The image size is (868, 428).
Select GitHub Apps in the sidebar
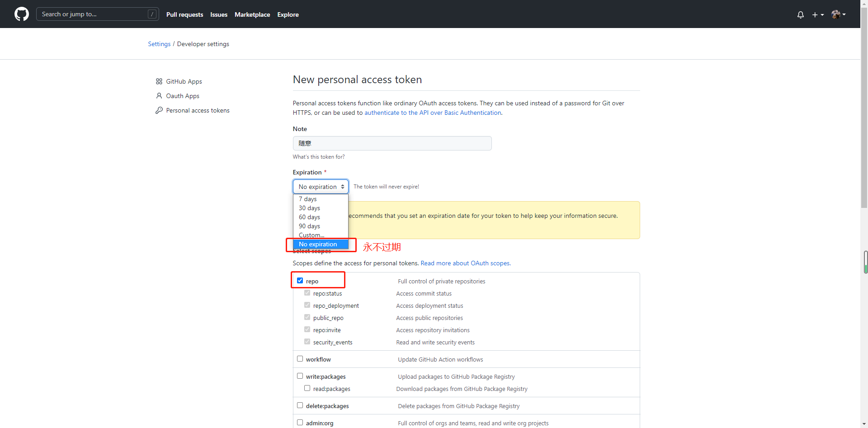(184, 81)
